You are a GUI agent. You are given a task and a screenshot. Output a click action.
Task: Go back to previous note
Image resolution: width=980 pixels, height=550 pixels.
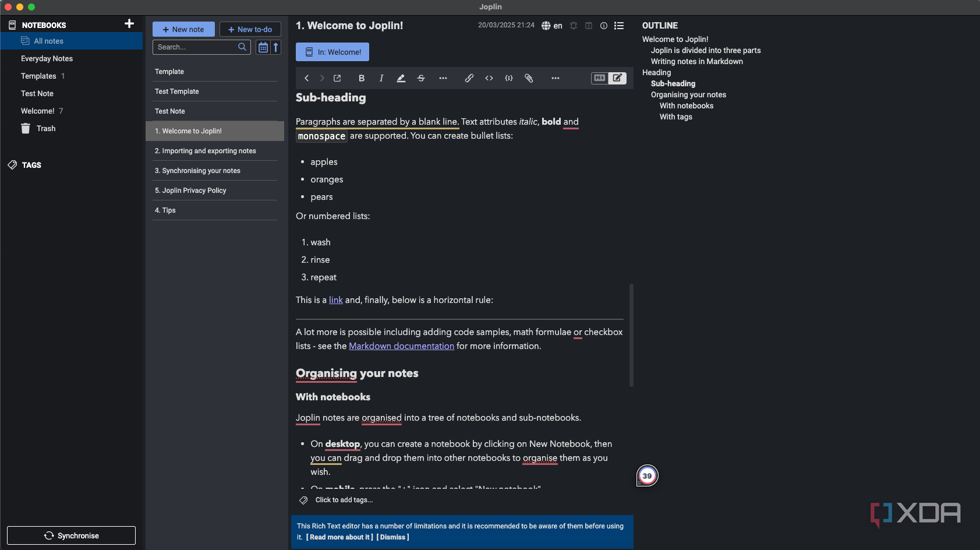click(306, 78)
